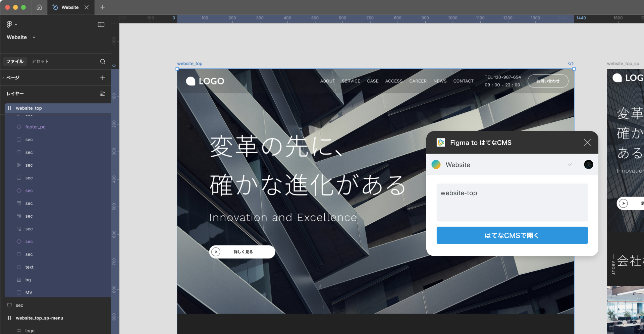Click the user avatar in the plugin panel

588,165
